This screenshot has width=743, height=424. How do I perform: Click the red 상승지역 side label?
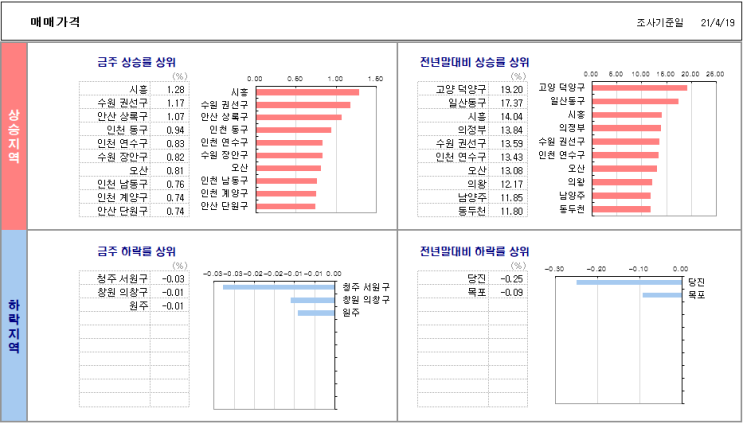(14, 136)
